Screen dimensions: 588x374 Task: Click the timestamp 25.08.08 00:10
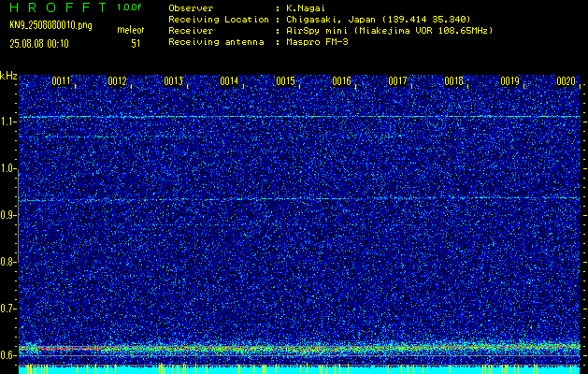click(39, 44)
